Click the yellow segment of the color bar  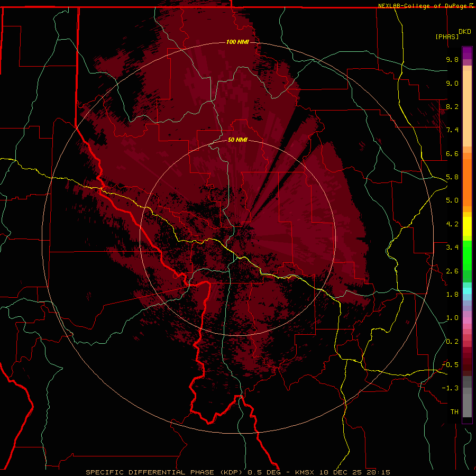467,226
